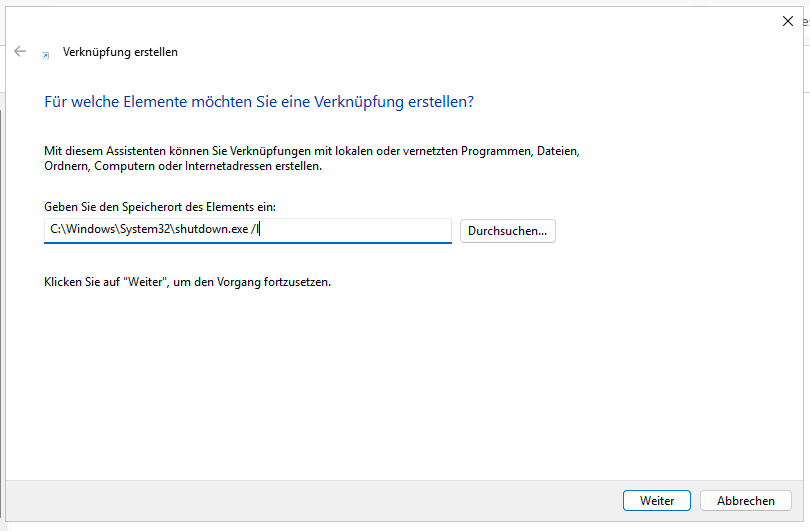Click the hint text 'Klicken Sie auf "Weiter"…'

pyautogui.click(x=187, y=282)
